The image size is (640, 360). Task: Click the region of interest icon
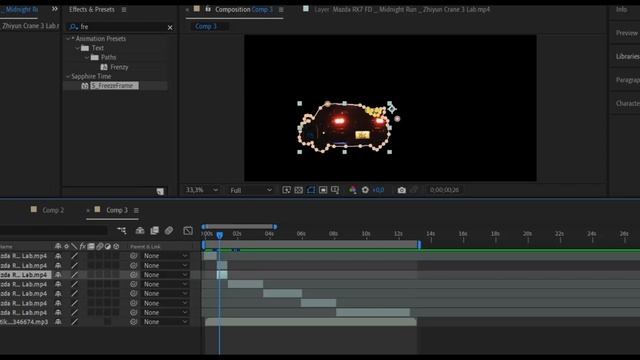pos(323,190)
